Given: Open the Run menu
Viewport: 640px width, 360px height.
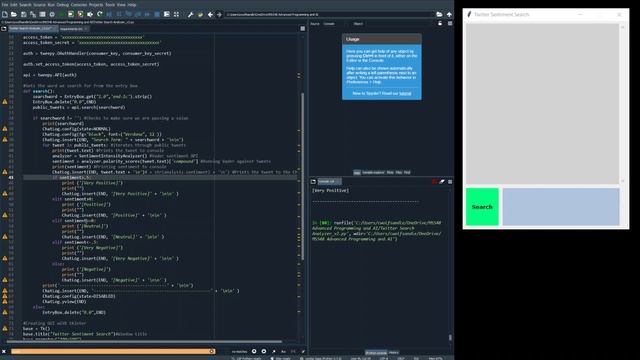Looking at the screenshot, I should click(51, 4).
